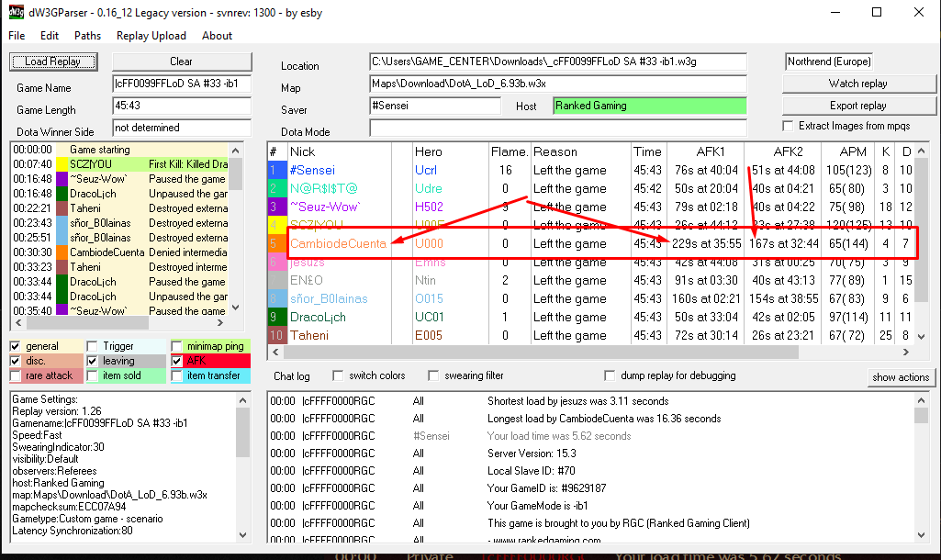941x560 pixels.
Task: Check the switch colors option
Action: coord(338,375)
